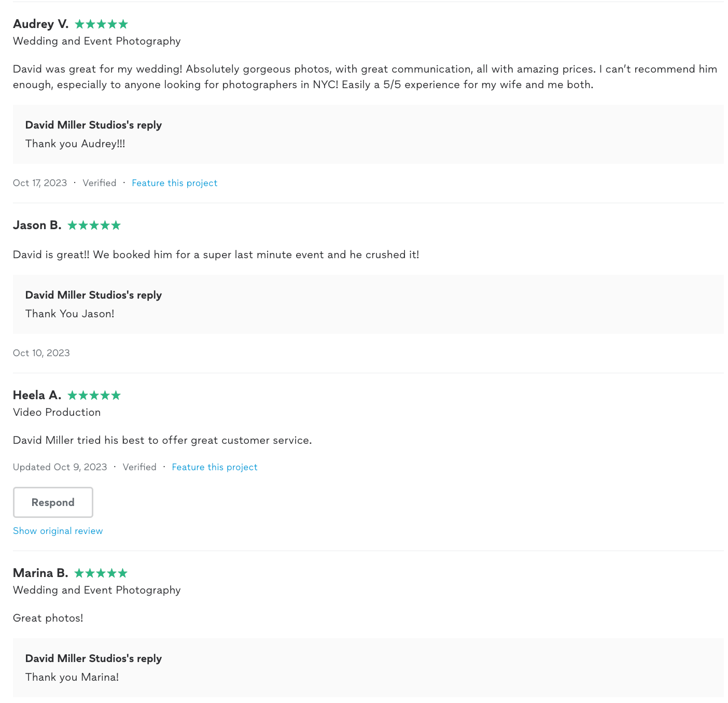Image resolution: width=728 pixels, height=703 pixels.
Task: Select the Jason B. reviewer name
Action: [x=37, y=226]
